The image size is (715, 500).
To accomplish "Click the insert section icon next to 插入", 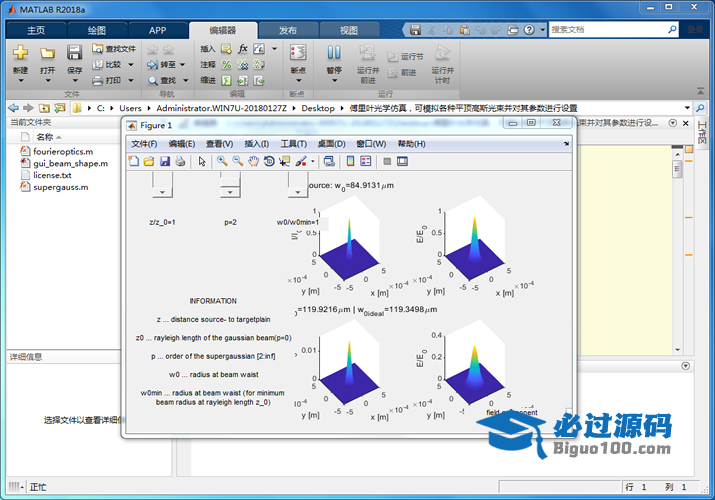I will (x=226, y=49).
